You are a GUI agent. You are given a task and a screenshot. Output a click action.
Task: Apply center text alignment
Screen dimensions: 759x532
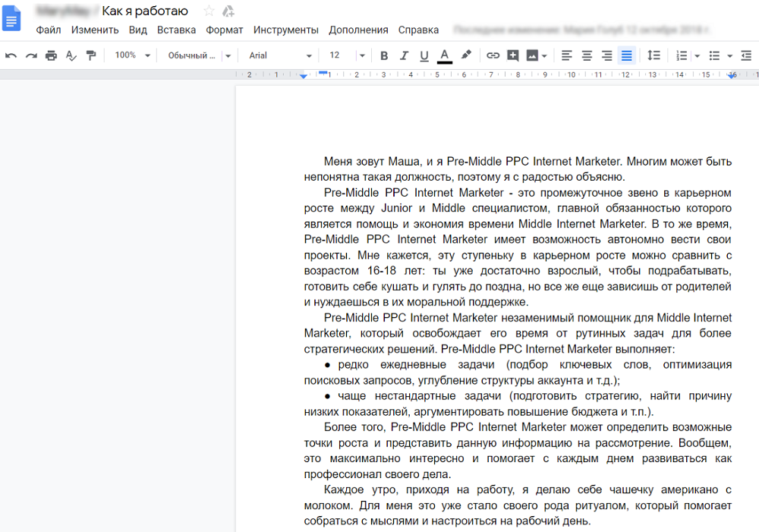click(586, 55)
